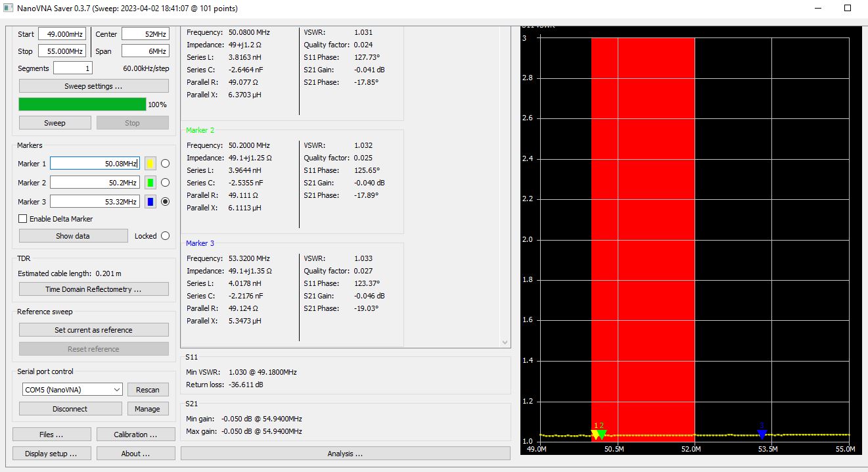Open Sweep settings dialog
868x472 pixels.
(93, 86)
